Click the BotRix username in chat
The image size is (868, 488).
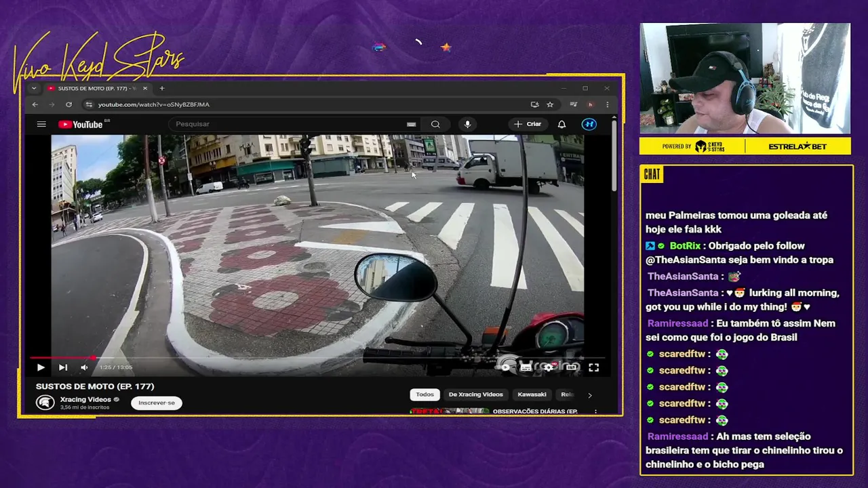point(684,246)
